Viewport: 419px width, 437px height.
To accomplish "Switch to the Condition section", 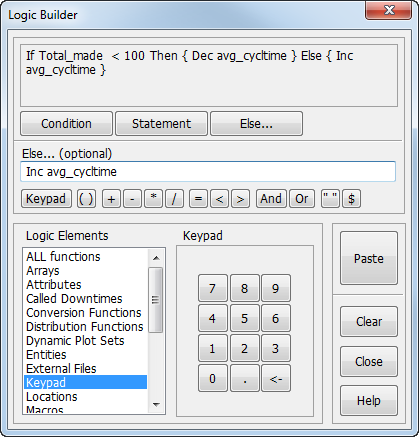I will coord(66,124).
